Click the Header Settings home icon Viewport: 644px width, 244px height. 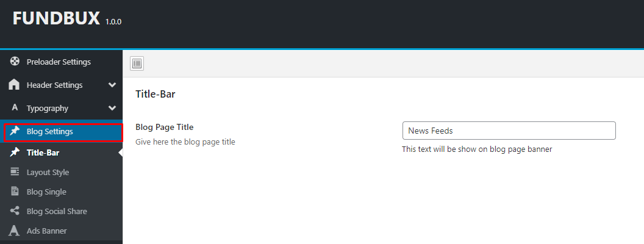click(14, 85)
